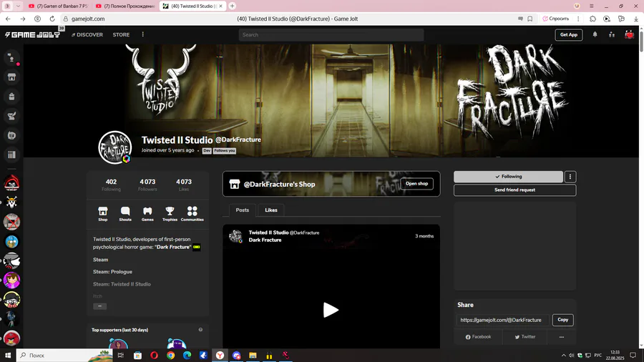Go back with the browser back arrow

pyautogui.click(x=8, y=19)
